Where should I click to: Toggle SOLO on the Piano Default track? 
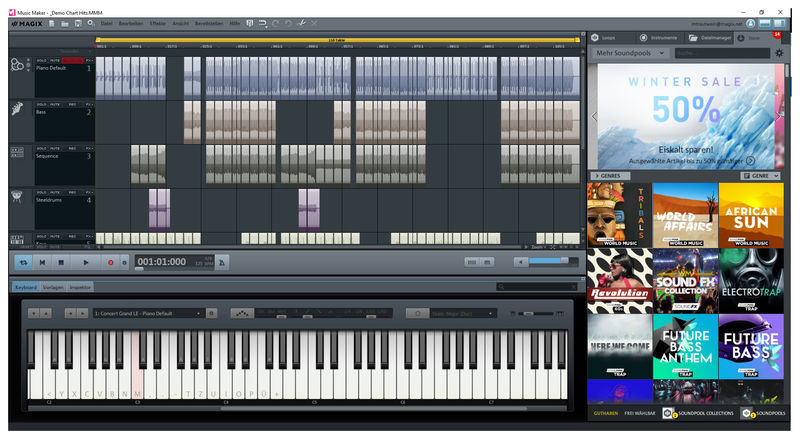coord(41,60)
